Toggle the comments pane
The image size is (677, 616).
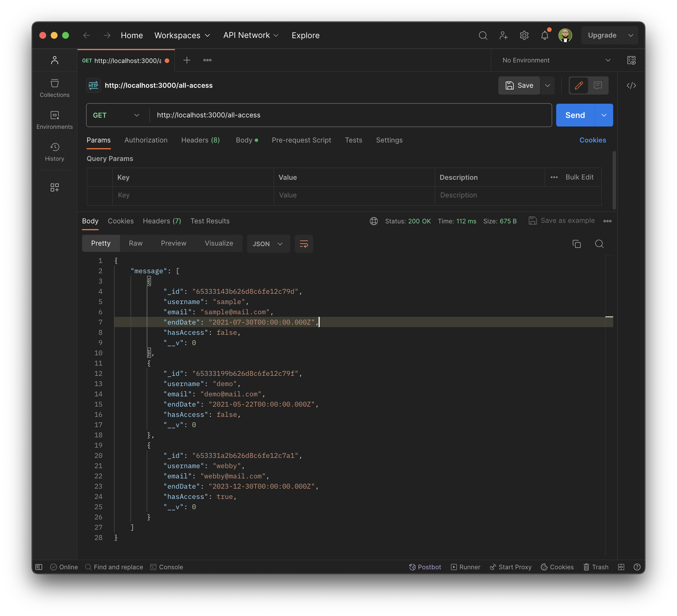598,85
